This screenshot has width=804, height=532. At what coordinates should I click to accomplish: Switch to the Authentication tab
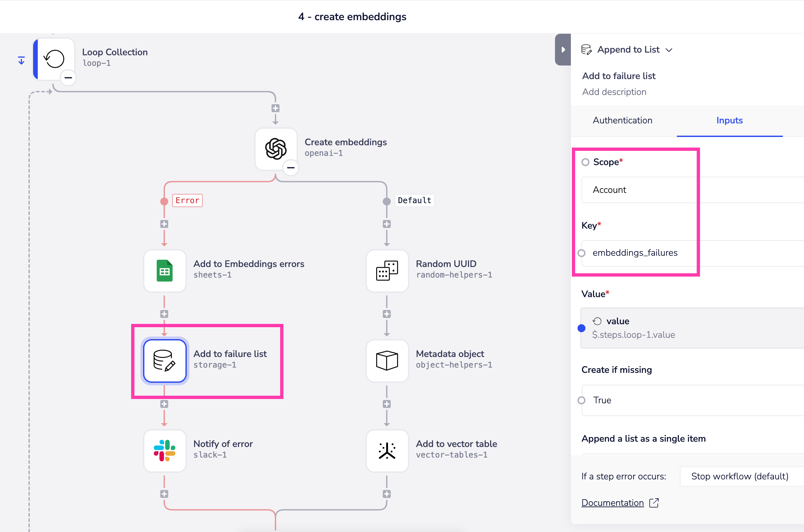pyautogui.click(x=622, y=120)
